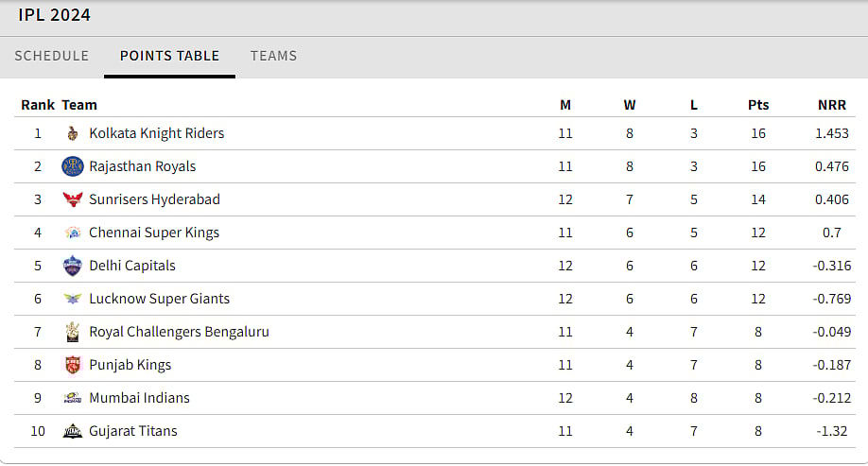Select the Gujarat Titans team name

point(133,431)
